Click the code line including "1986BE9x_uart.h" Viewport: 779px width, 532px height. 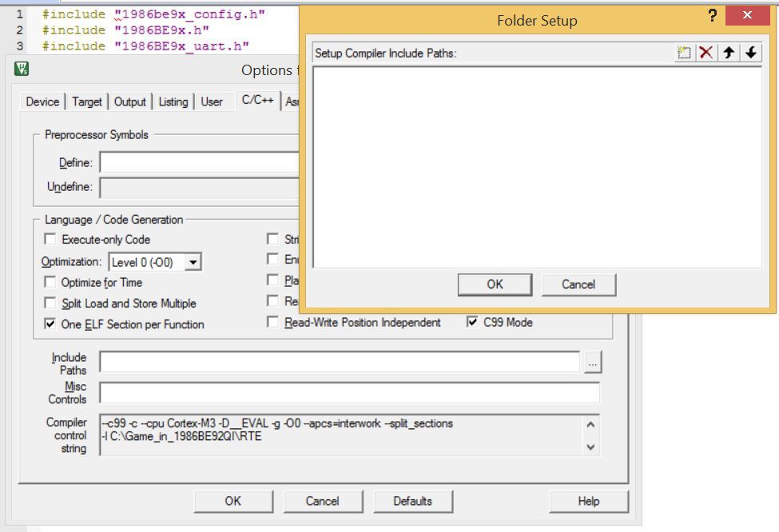pos(145,46)
